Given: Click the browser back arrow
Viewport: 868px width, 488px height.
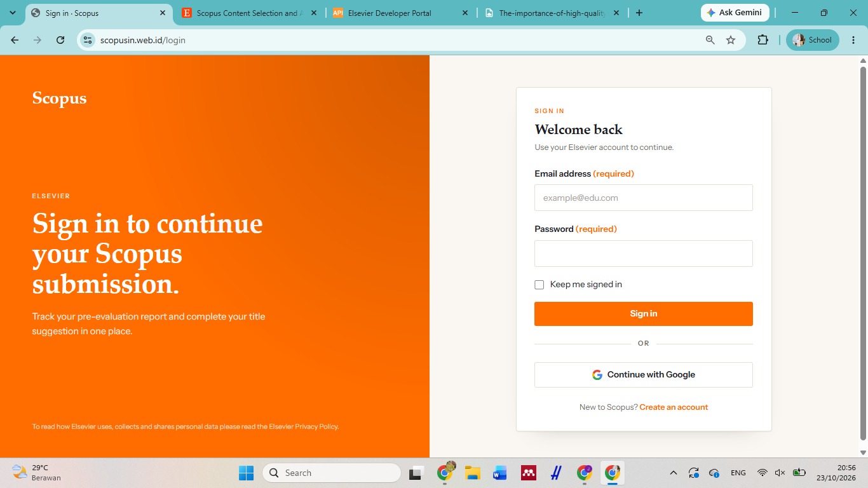Looking at the screenshot, I should (15, 40).
